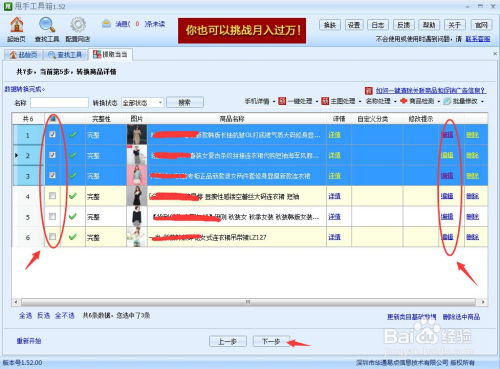Uncheck the checkbox in row 2
500x369 pixels.
tap(52, 155)
